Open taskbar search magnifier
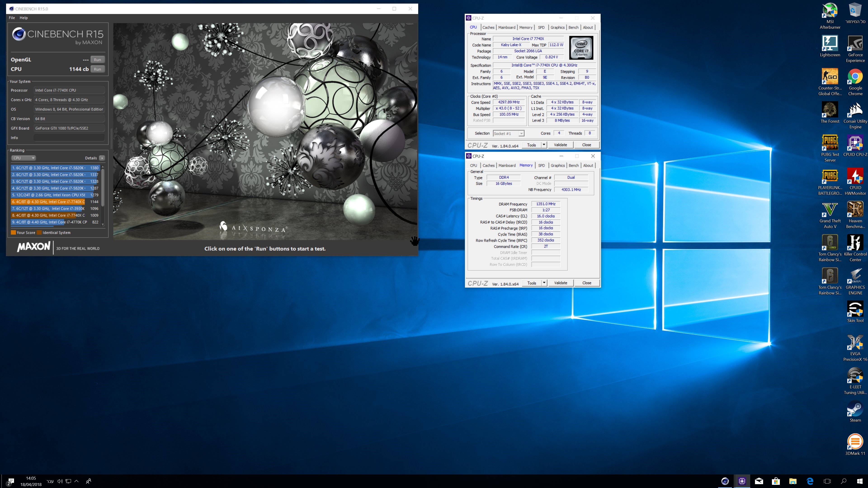 [843, 481]
